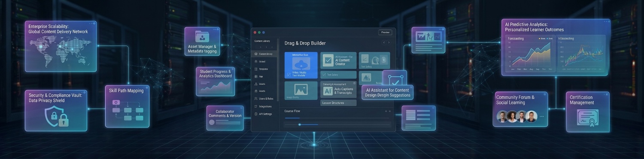Click the App sidebar icon
644x159 pixels.
tap(256, 76)
